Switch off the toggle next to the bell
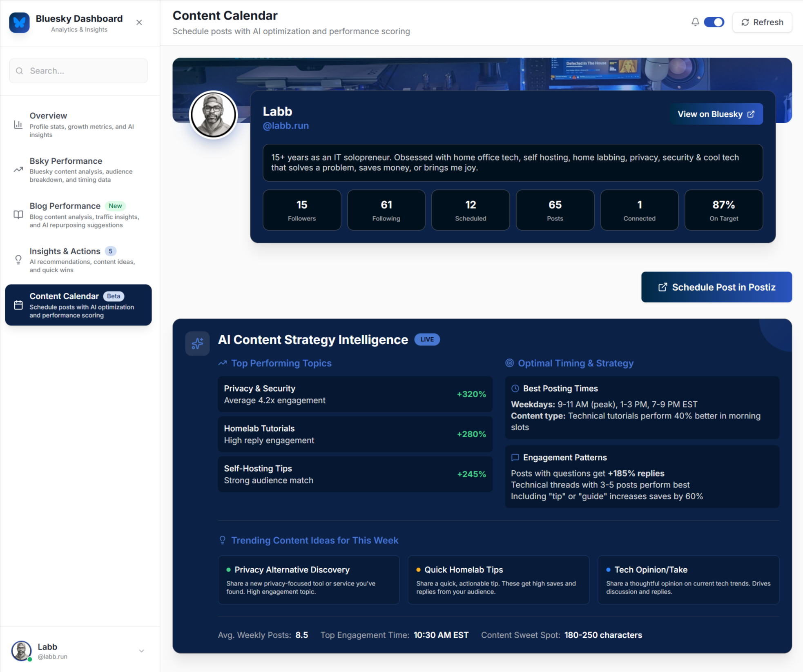Screen dimensions: 803x672 714,22
